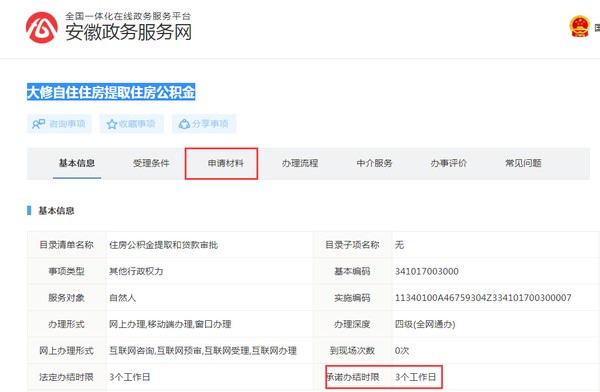Image resolution: width=600 pixels, height=392 pixels.
Task: Click 3个工作日 beside 承诺办结时限
Action: click(416, 377)
